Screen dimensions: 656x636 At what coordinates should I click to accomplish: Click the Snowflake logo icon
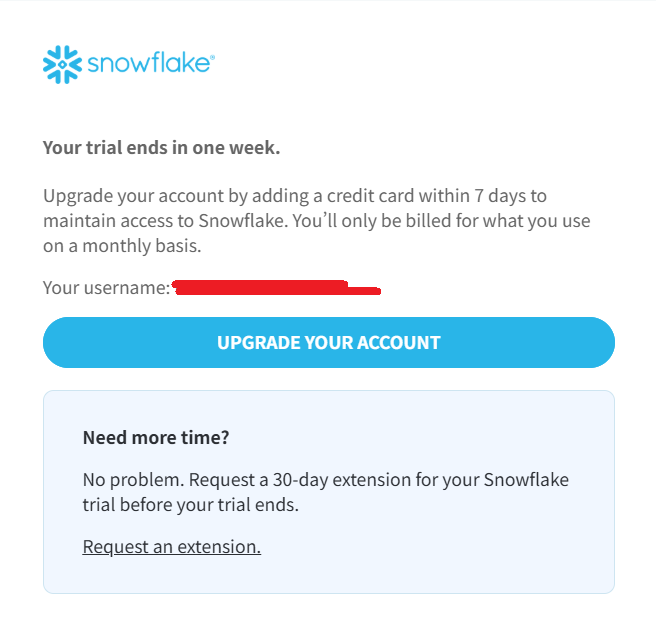coord(63,64)
